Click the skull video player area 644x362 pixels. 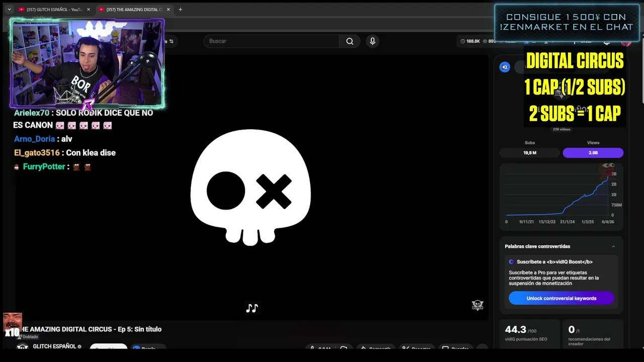point(251,187)
